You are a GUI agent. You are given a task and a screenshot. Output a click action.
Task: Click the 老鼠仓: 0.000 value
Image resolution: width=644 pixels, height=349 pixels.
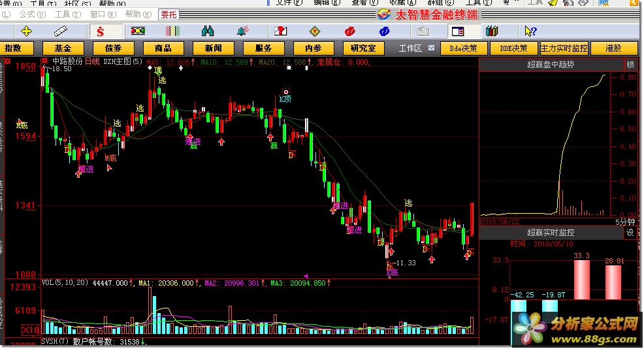(x=343, y=62)
